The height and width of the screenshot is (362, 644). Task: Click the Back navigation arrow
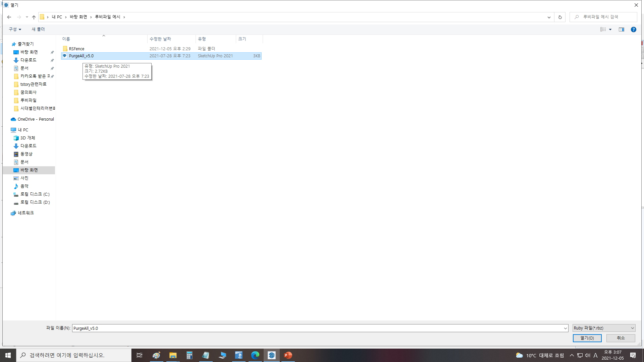point(9,17)
